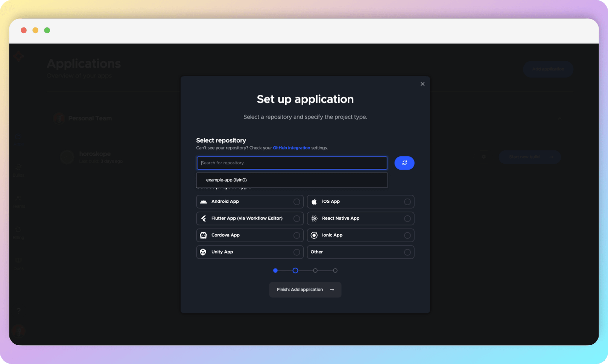The width and height of the screenshot is (608, 364).
Task: Click the Ionic App icon
Action: coord(315,235)
